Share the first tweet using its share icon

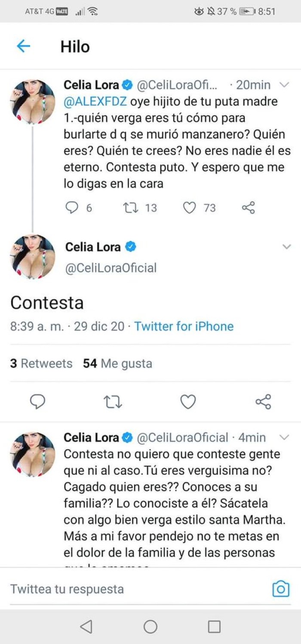[249, 208]
